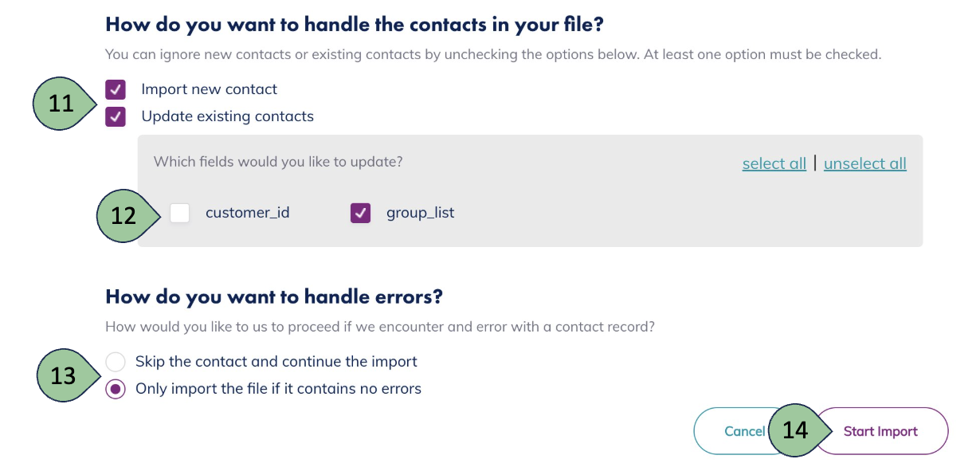Click the unselect all link
Viewport: 980px width, 467px height.
pyautogui.click(x=864, y=163)
